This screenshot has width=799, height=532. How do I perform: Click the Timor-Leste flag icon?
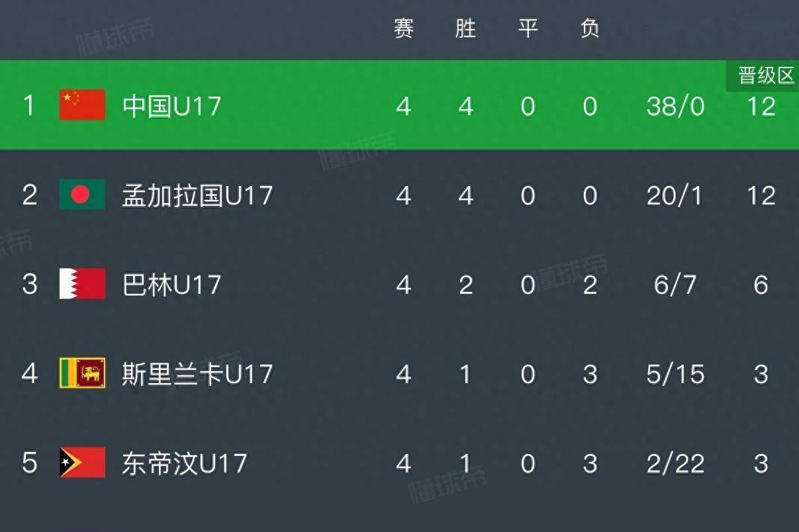pyautogui.click(x=82, y=463)
